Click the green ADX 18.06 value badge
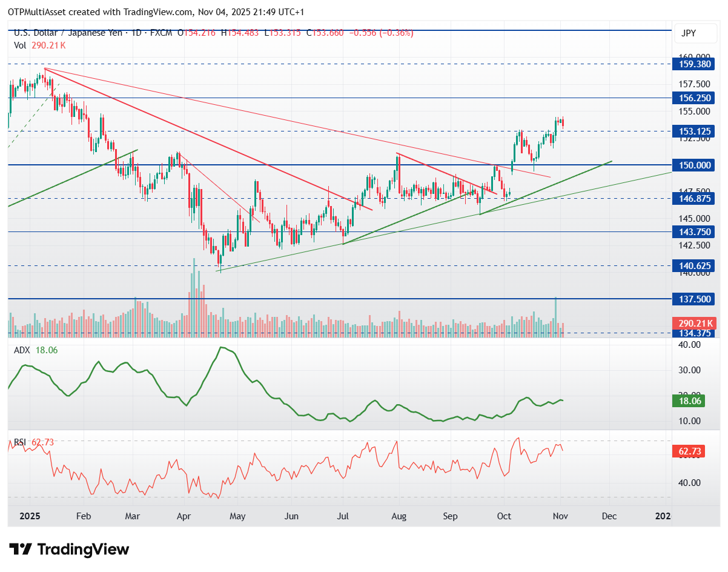The image size is (728, 572). click(x=689, y=401)
